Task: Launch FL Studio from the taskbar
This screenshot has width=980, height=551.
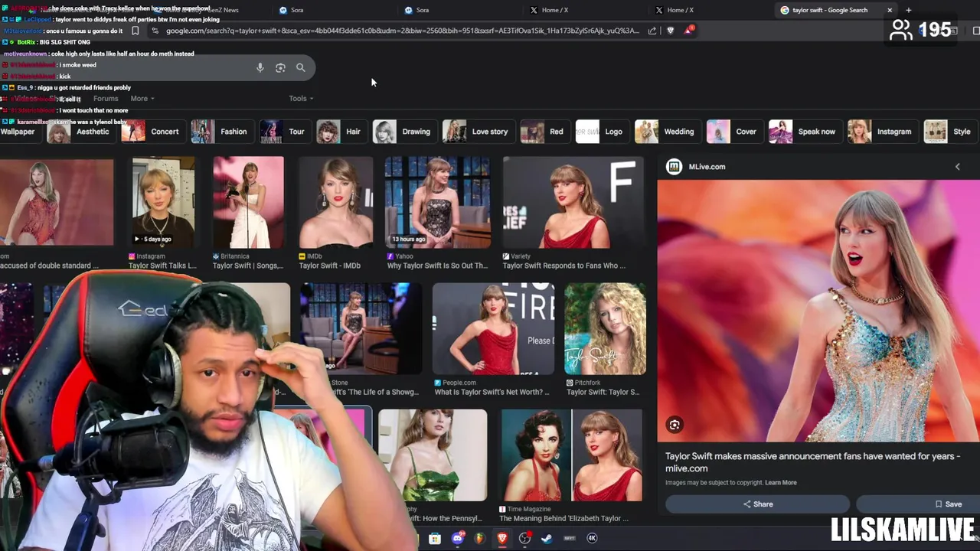Action: click(x=480, y=539)
